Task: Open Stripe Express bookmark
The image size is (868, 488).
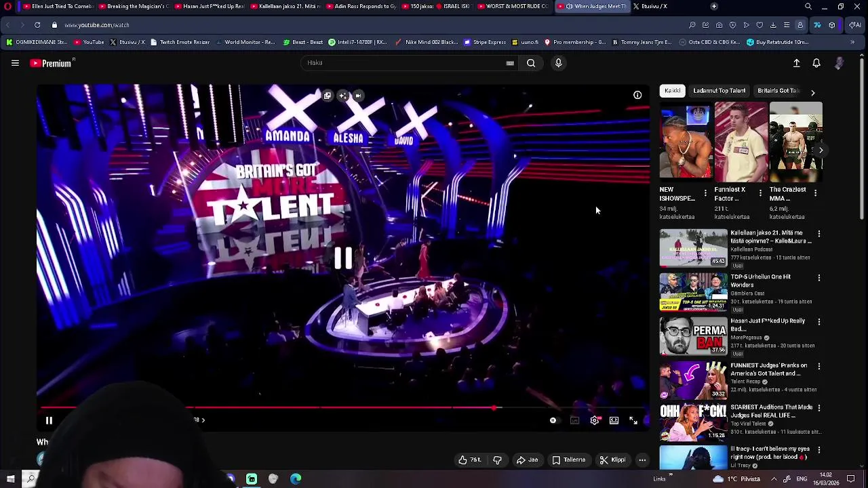Action: 485,42
